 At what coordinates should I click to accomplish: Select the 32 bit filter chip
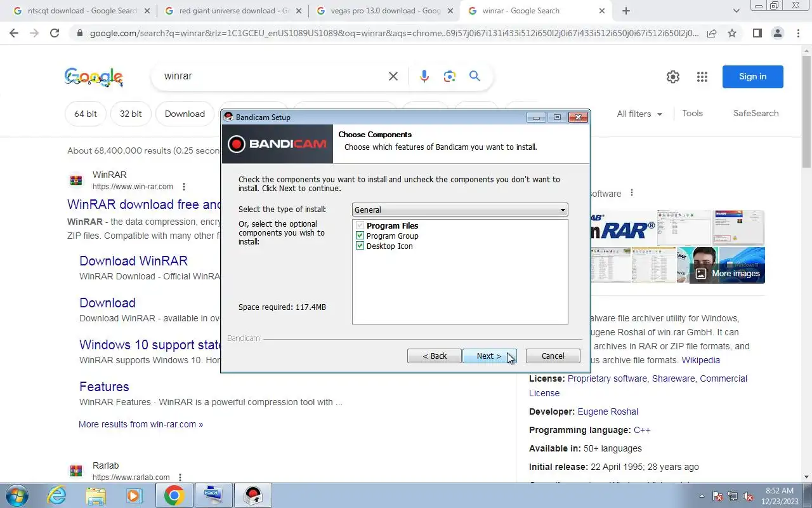pyautogui.click(x=131, y=114)
